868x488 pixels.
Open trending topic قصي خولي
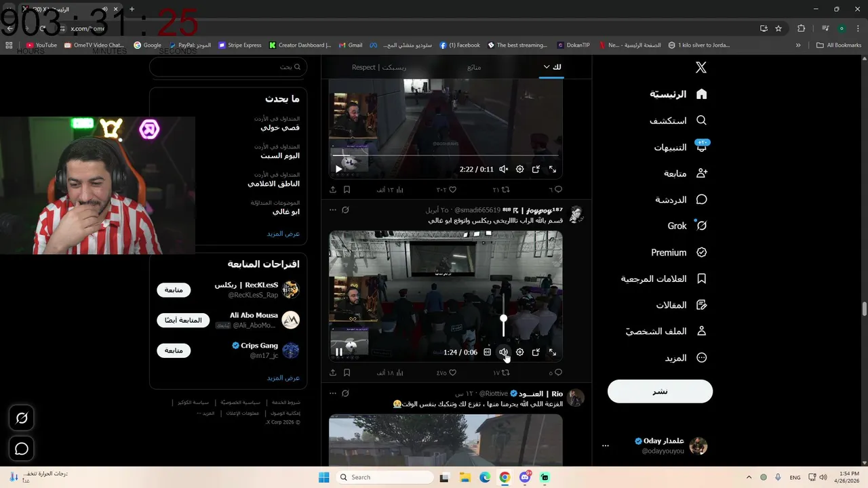tap(280, 127)
